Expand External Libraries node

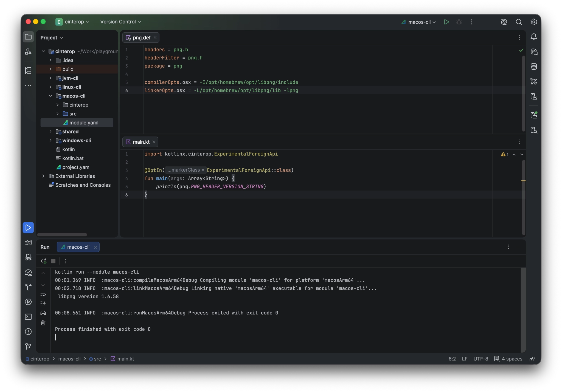point(43,176)
